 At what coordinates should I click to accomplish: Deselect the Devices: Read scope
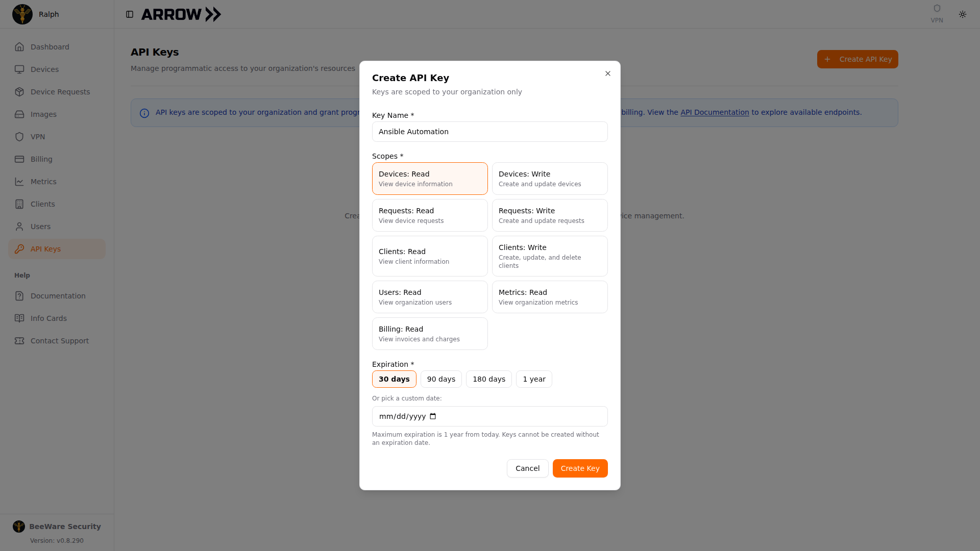point(430,179)
